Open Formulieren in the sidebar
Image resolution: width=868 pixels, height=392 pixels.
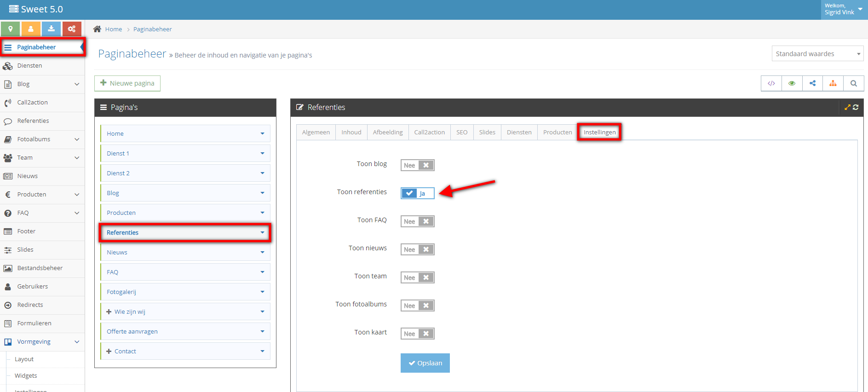(42, 323)
